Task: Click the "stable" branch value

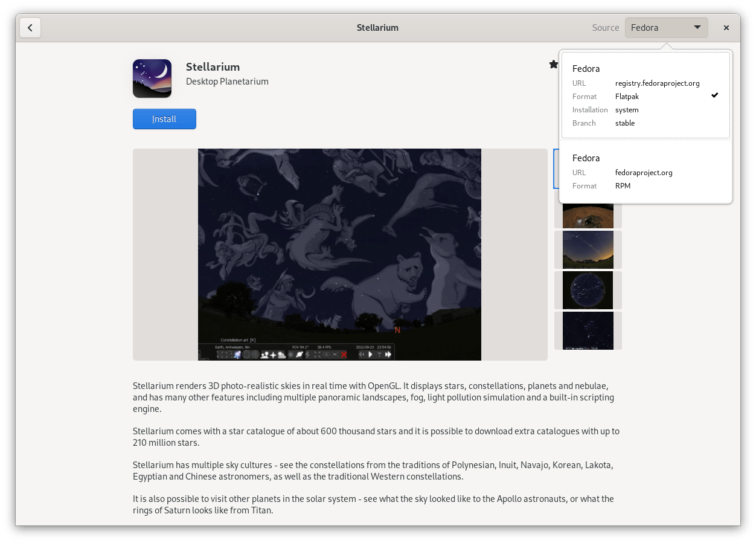Action: pyautogui.click(x=625, y=123)
